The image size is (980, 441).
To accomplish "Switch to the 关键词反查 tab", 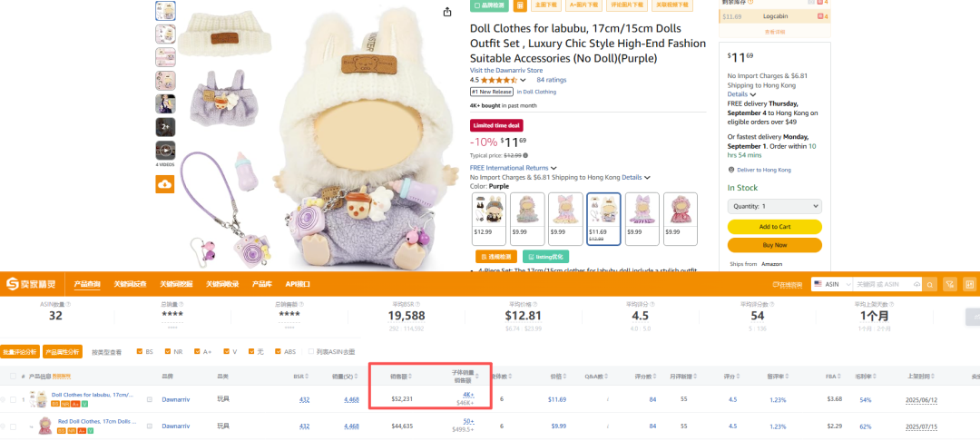I will point(130,284).
